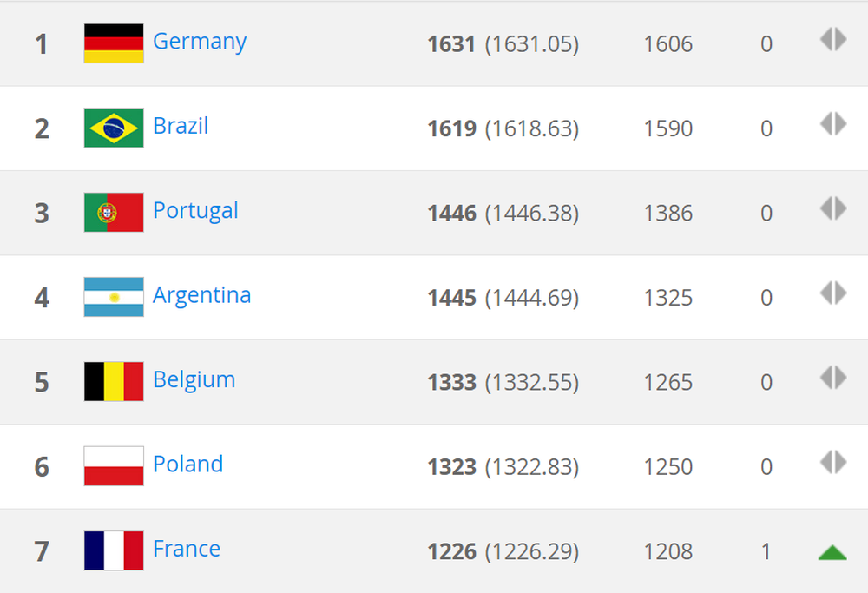Image resolution: width=868 pixels, height=593 pixels.
Task: Open the Brazil team link
Action: (181, 126)
